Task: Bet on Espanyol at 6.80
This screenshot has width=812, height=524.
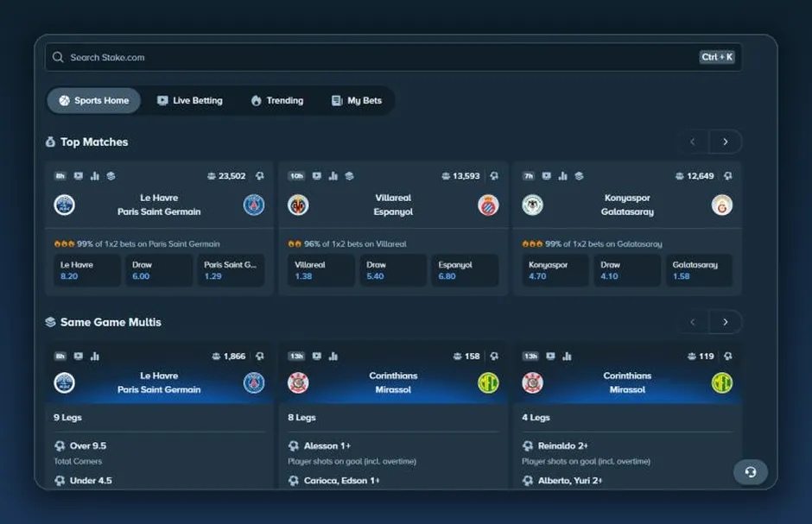Action: point(465,270)
